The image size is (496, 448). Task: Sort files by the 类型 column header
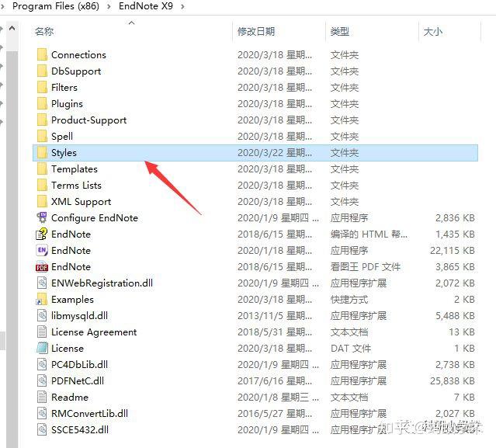coord(340,31)
